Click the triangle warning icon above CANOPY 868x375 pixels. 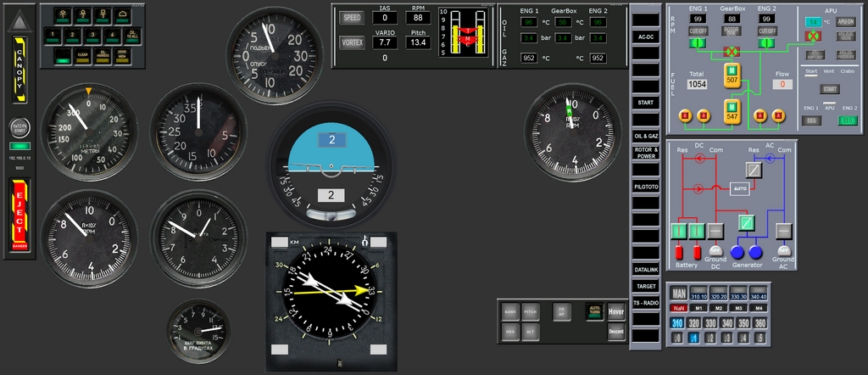pyautogui.click(x=20, y=20)
